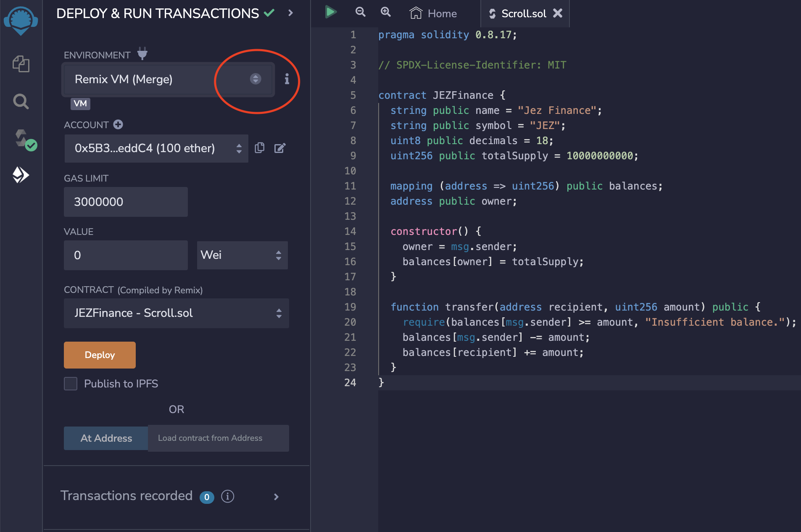801x532 pixels.
Task: Collapse the Deploy & Run panel chevron
Action: [290, 13]
